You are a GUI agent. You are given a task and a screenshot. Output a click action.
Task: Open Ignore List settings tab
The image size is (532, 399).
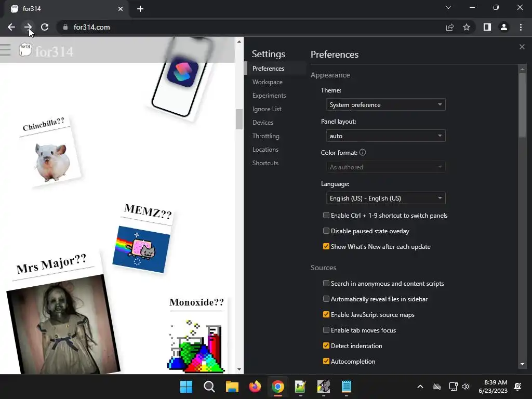[267, 109]
